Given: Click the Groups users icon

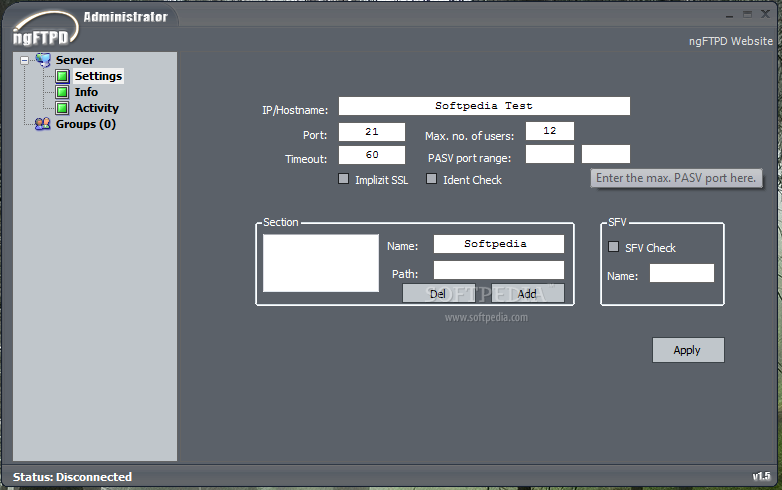Looking at the screenshot, I should [x=43, y=124].
